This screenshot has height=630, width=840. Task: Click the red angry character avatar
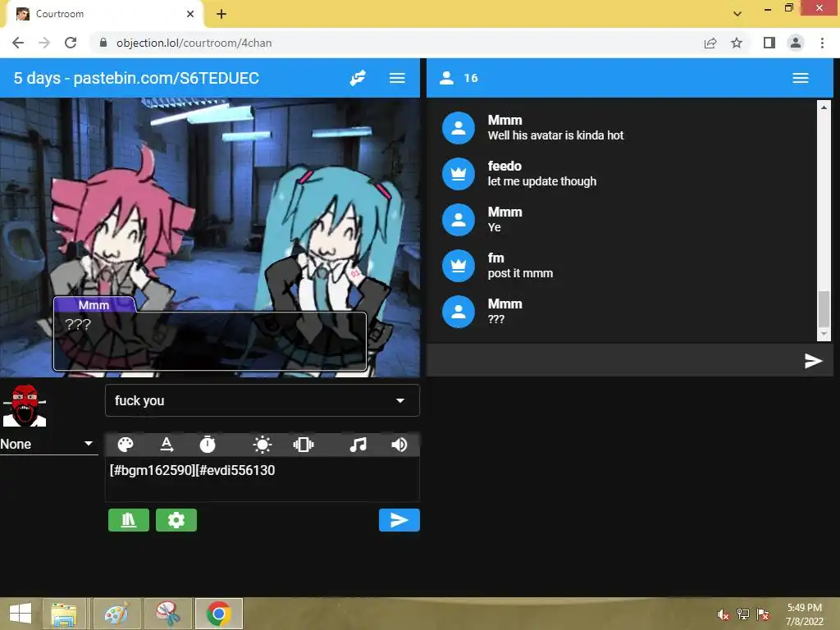click(x=24, y=405)
